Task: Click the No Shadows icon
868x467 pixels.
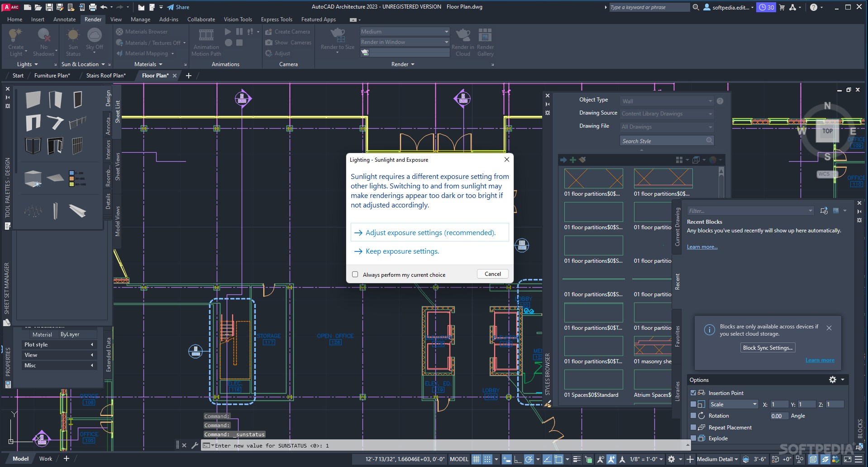Action: (43, 35)
